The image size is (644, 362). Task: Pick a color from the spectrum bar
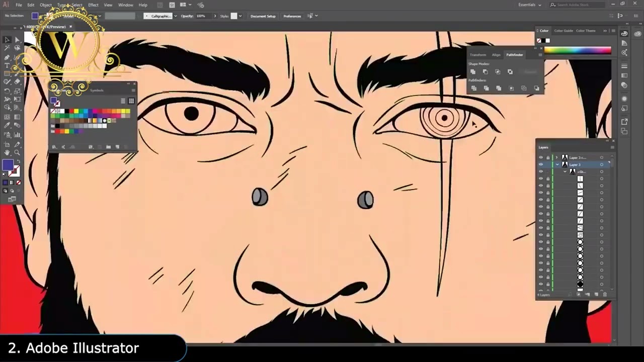pos(578,50)
